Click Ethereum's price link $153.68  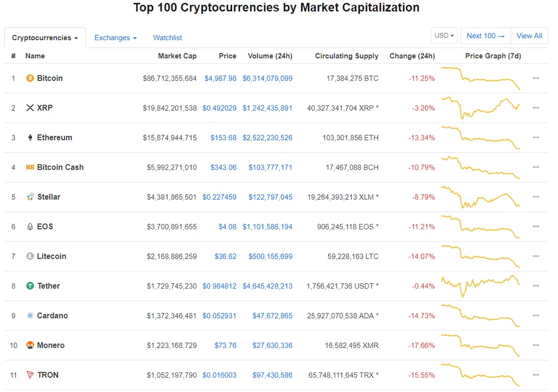[x=223, y=138]
